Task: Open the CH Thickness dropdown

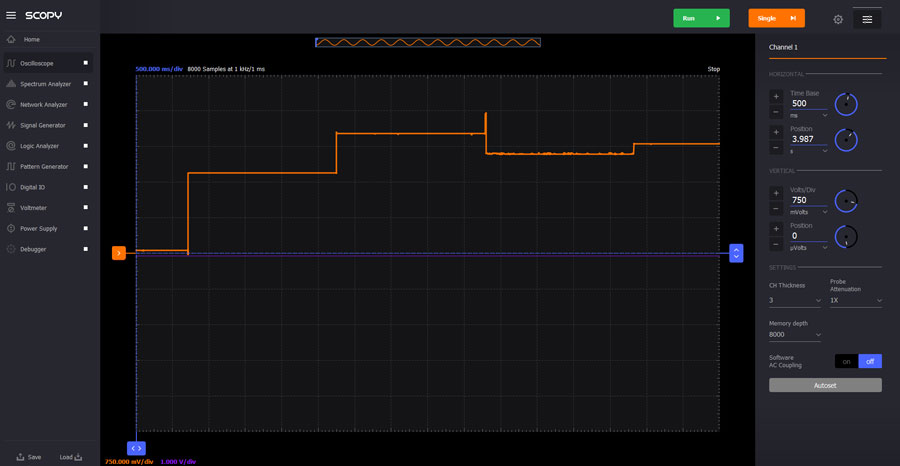Action: coord(794,300)
